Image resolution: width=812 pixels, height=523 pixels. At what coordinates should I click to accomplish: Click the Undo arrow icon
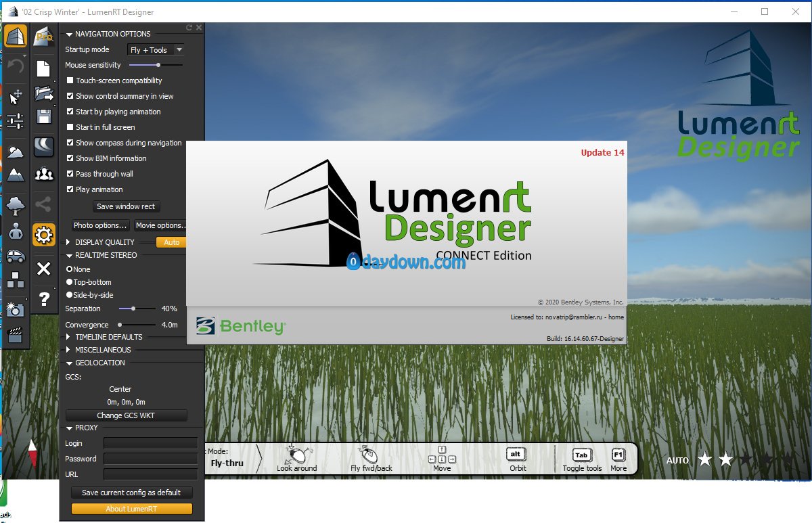[16, 66]
